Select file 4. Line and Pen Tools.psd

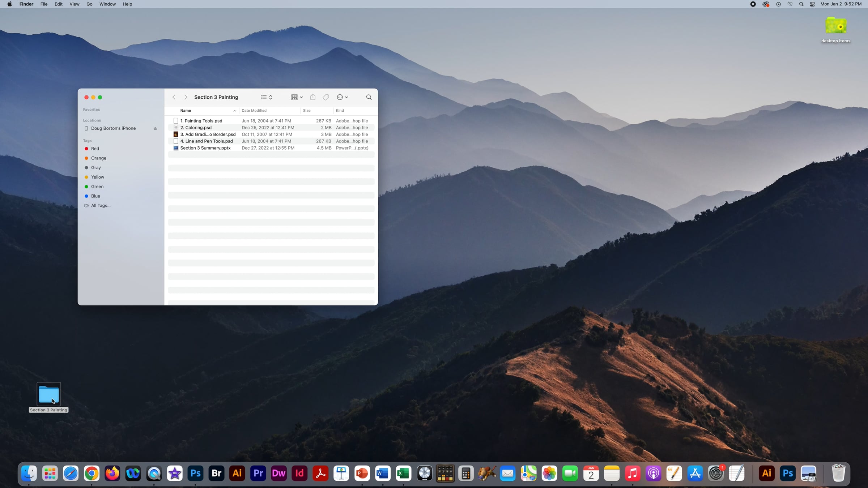[271, 141]
